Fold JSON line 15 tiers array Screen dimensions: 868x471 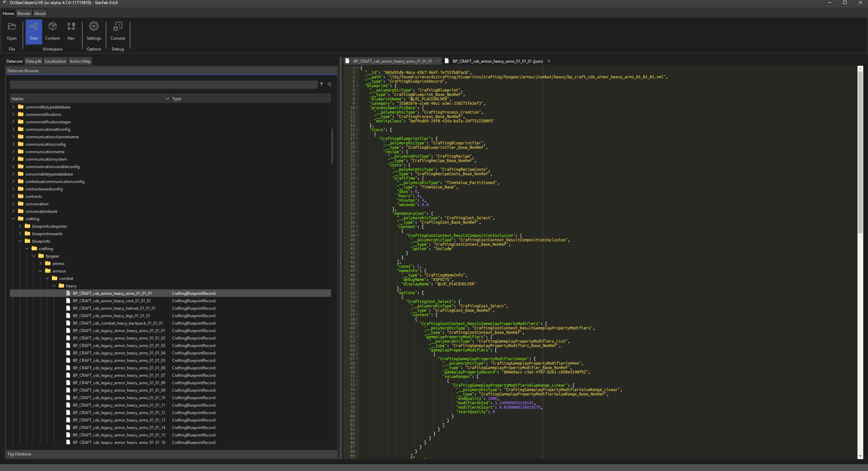[357, 130]
